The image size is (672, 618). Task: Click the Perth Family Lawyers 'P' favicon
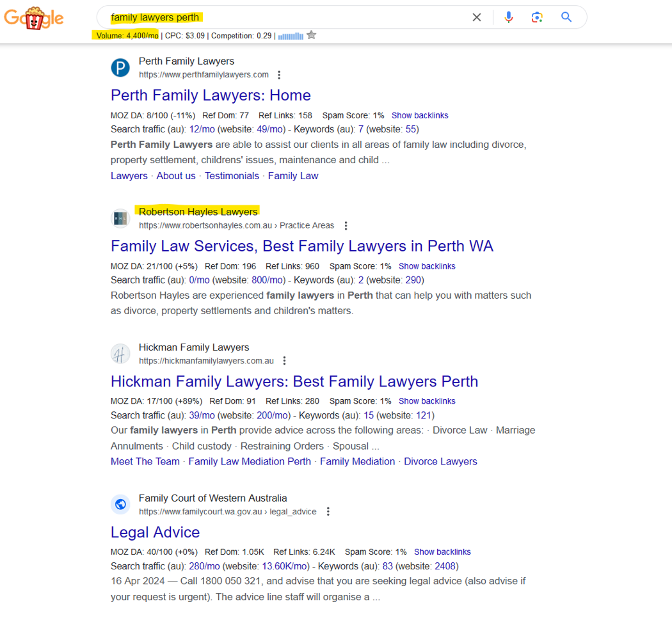tap(120, 67)
